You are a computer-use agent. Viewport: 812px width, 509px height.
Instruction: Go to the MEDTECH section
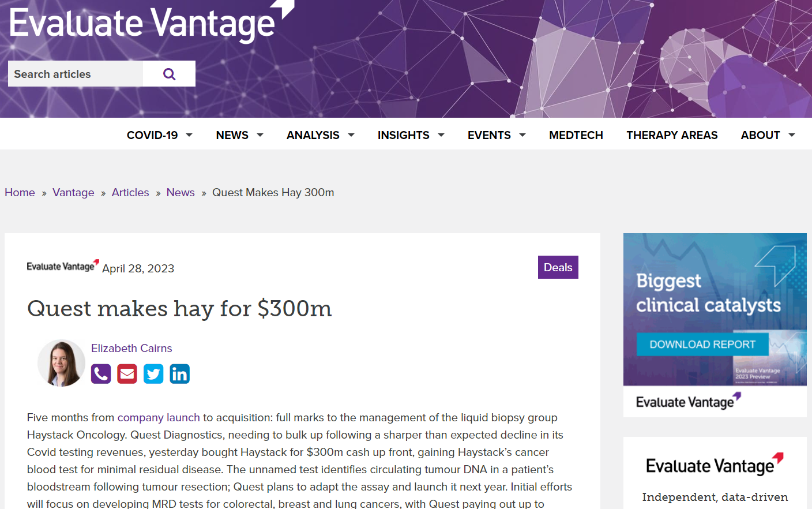576,135
